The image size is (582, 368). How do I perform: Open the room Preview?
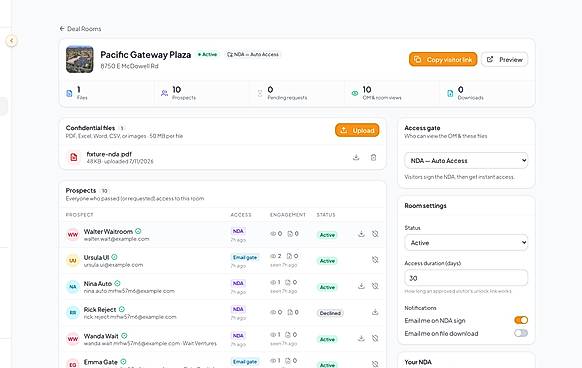tap(505, 59)
